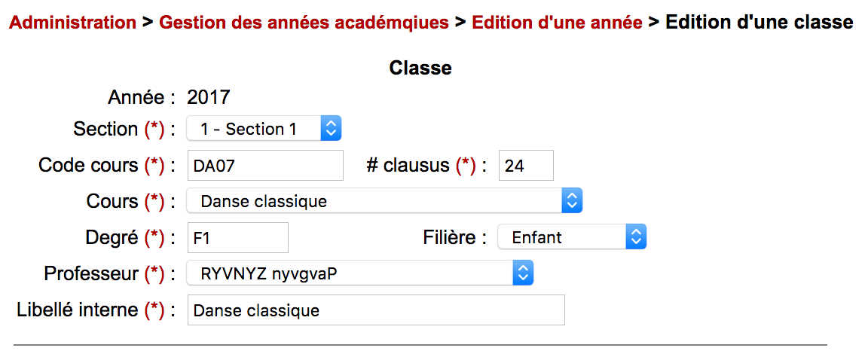Focus the Code cours field with DA07

[265, 166]
